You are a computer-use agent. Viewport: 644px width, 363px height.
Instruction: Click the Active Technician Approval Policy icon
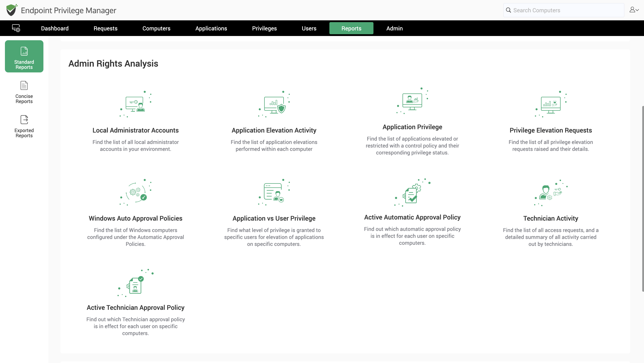(136, 283)
